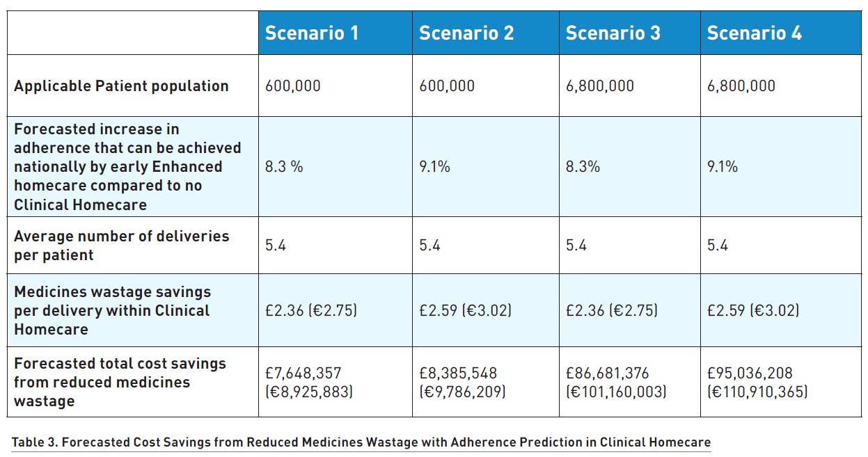The image size is (868, 457).
Task: Select the Forecasted increase in adherence row label
Action: [127, 167]
